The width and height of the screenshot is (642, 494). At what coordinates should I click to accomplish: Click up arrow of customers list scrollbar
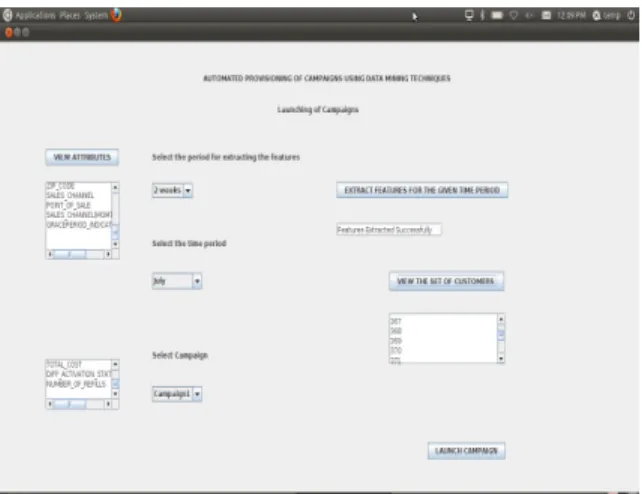(x=501, y=319)
